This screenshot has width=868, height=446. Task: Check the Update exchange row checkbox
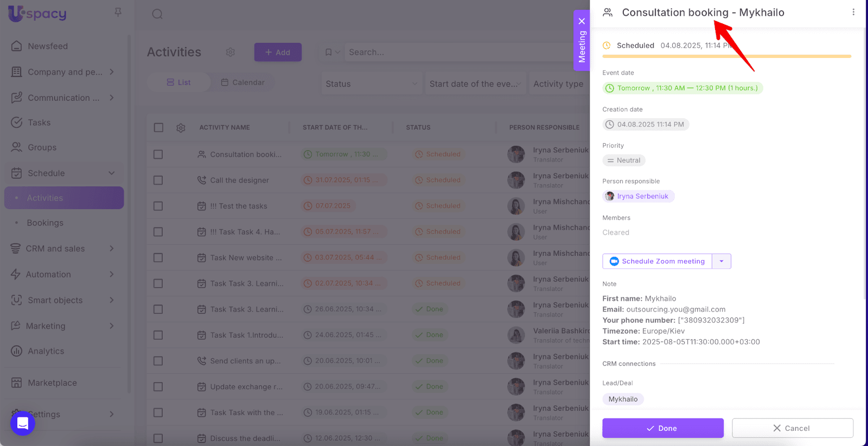(x=158, y=387)
